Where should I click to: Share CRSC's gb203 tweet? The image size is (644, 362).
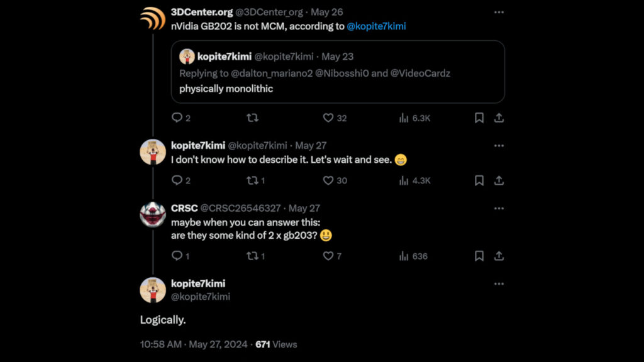pyautogui.click(x=499, y=256)
